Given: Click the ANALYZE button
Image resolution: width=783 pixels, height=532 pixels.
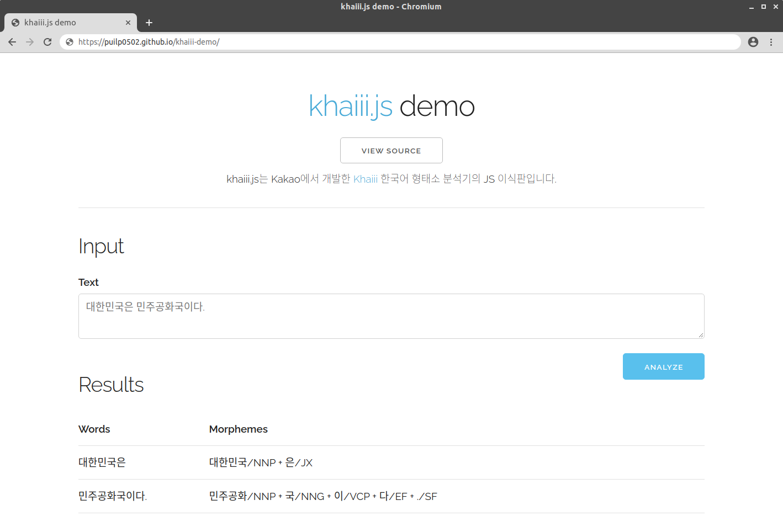Looking at the screenshot, I should click(664, 366).
